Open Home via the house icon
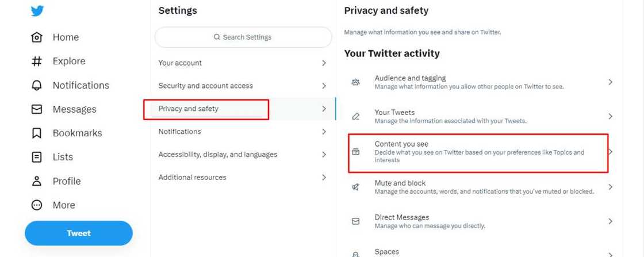Image resolution: width=644 pixels, height=257 pixels. [37, 37]
